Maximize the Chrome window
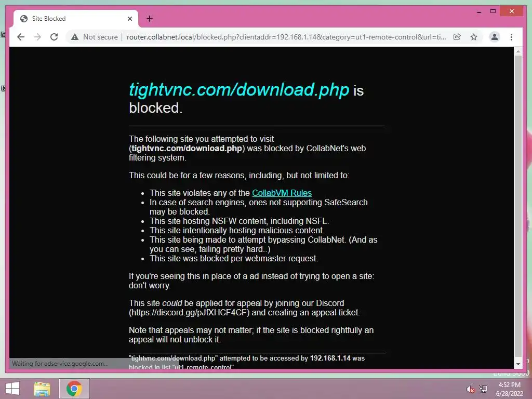The width and height of the screenshot is (532, 399). (x=493, y=11)
